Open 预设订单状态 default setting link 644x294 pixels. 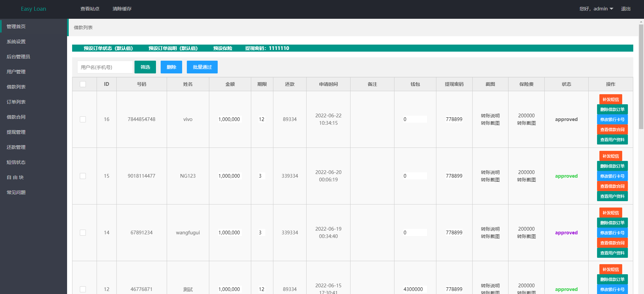(108, 48)
